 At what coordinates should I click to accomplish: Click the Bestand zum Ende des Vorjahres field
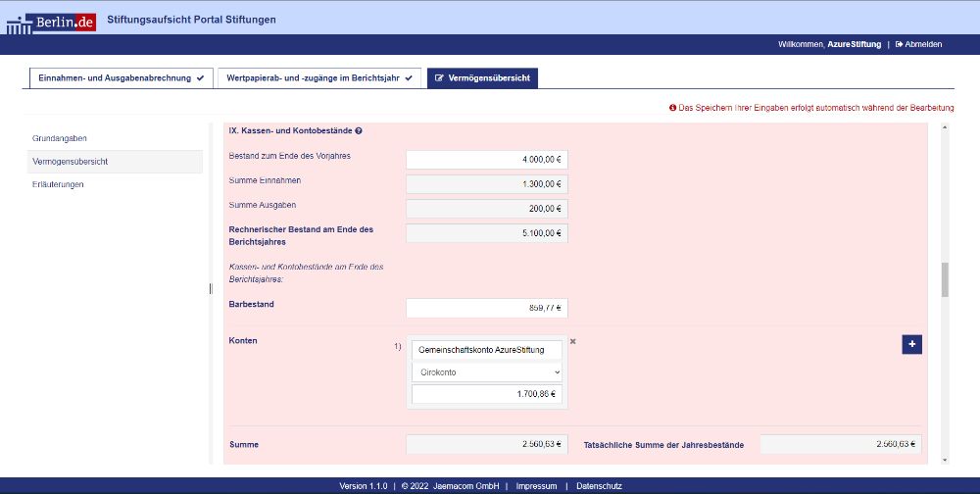pos(487,159)
